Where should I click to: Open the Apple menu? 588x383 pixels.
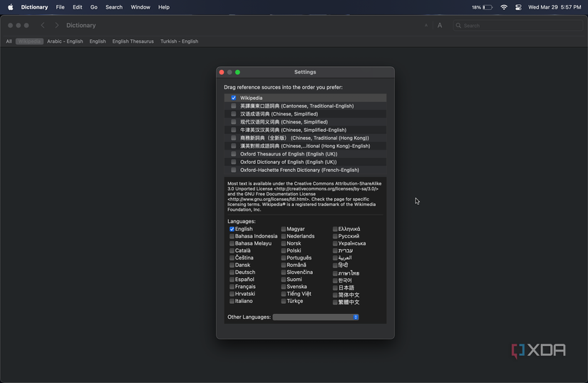click(x=11, y=7)
